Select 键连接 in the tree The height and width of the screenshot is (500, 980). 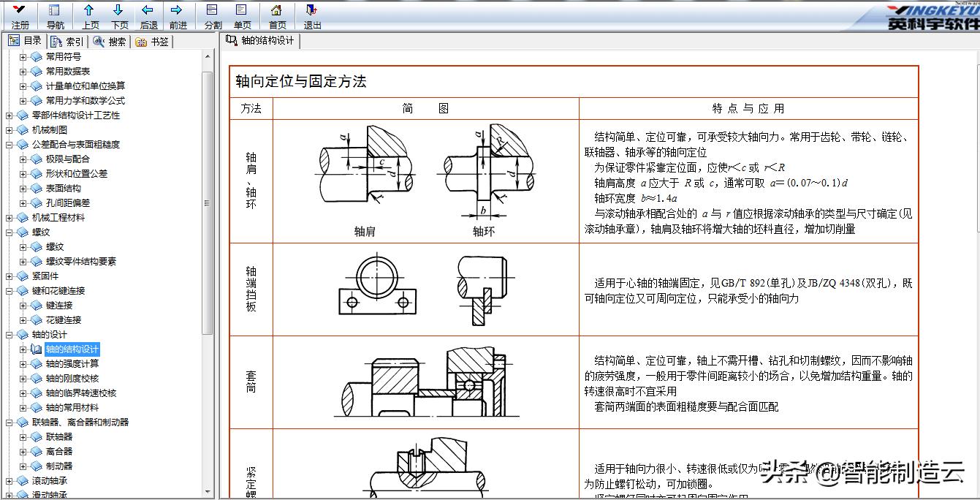click(59, 305)
